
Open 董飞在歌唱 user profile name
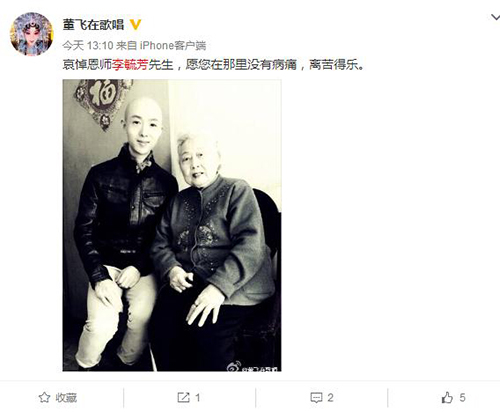click(x=93, y=25)
